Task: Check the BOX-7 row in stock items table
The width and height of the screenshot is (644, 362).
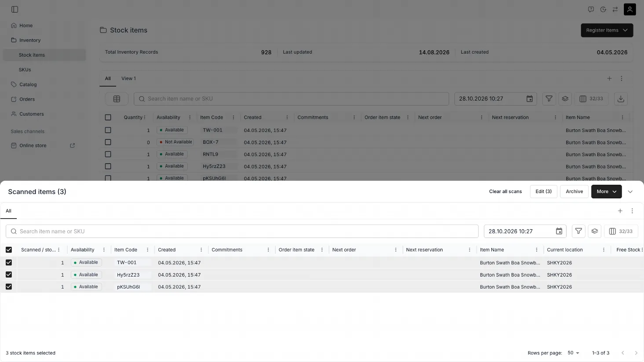Action: [x=108, y=142]
